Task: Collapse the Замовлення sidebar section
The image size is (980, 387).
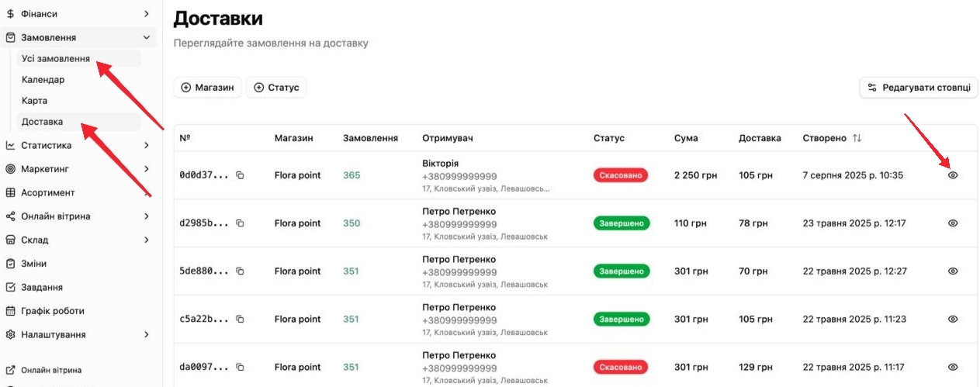Action: pos(147,37)
